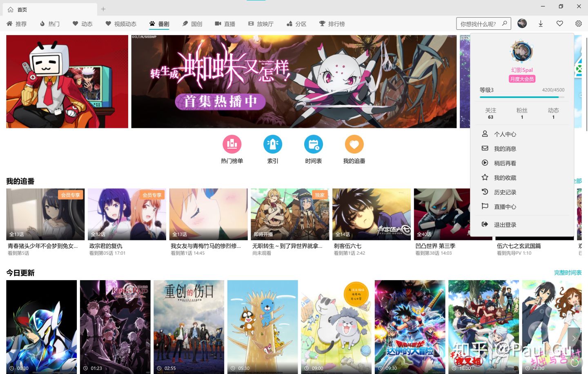Open 我的消息 menu entry

[x=522, y=149]
